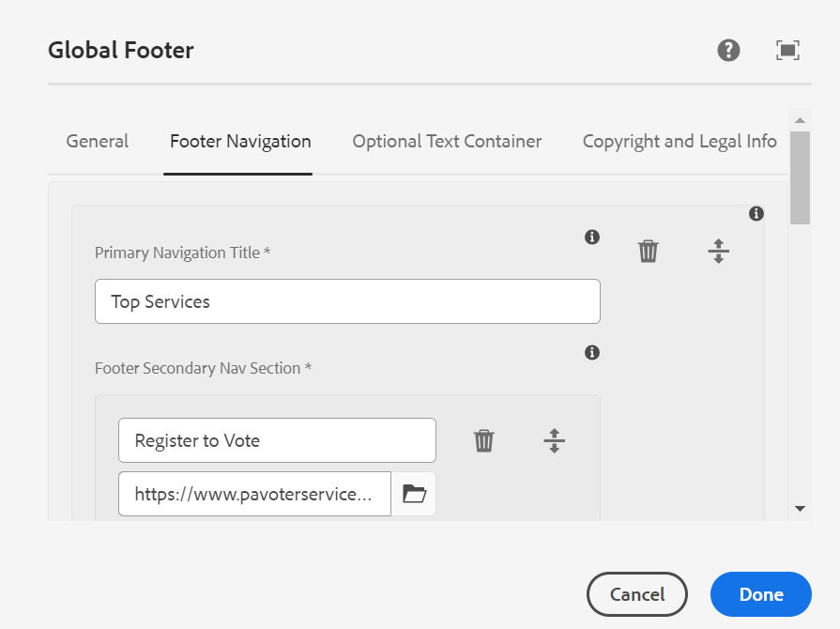Click the Global Footer dialog heading
The height and width of the screenshot is (629, 840).
click(x=120, y=51)
